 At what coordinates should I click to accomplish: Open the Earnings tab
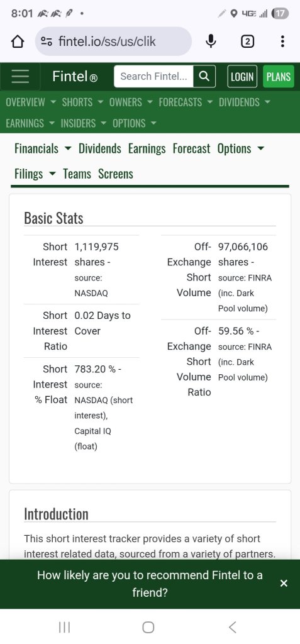pyautogui.click(x=147, y=148)
